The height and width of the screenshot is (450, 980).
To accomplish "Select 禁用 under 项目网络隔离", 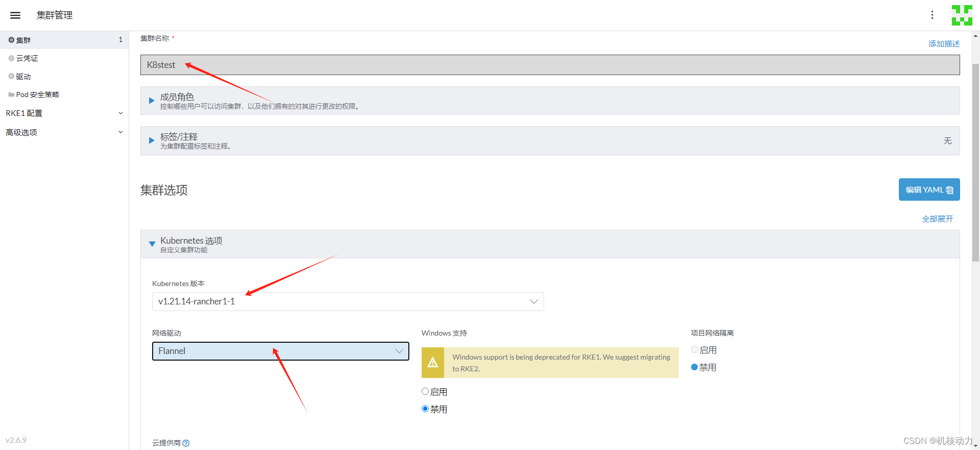I will pyautogui.click(x=694, y=367).
